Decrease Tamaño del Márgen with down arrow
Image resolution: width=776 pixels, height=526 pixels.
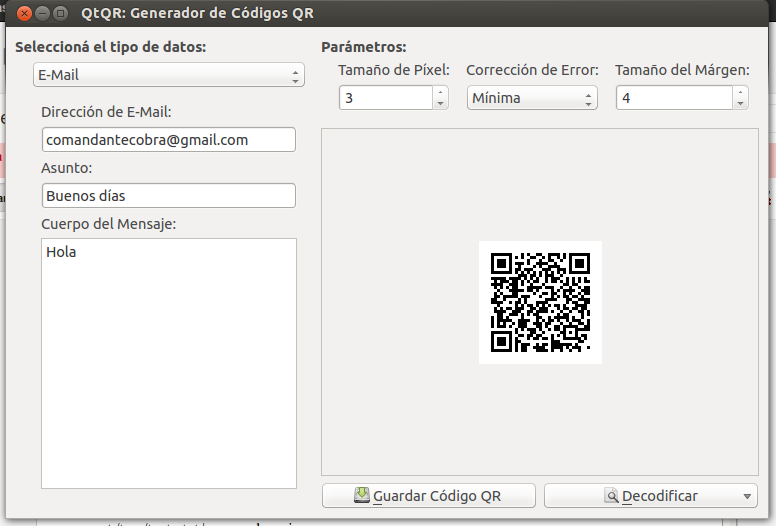tap(740, 104)
